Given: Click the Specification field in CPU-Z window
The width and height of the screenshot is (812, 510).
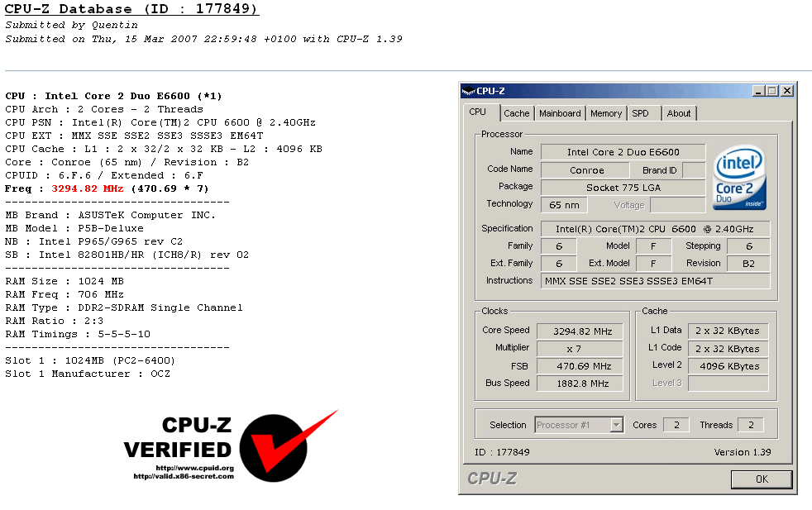Looking at the screenshot, I should coord(655,229).
